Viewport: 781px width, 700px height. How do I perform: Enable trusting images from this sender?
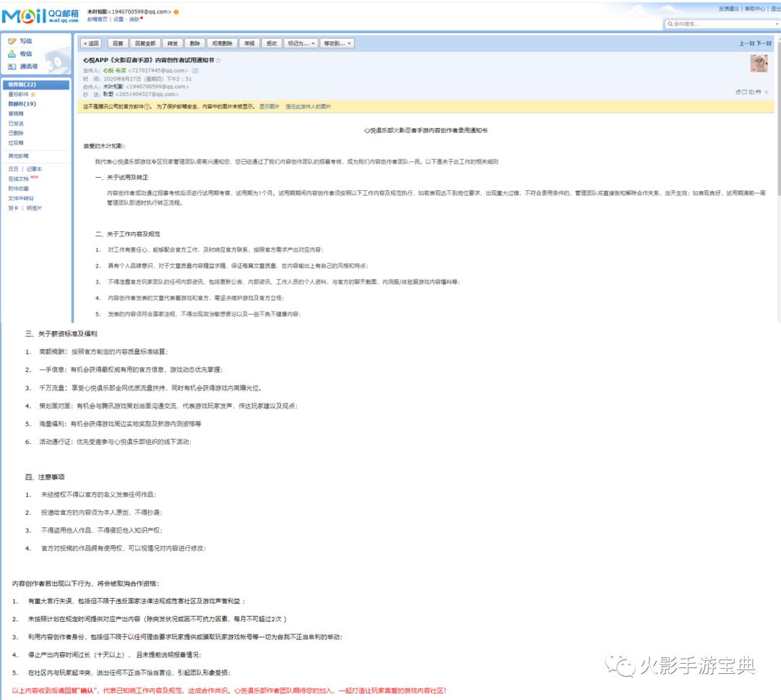pos(308,106)
